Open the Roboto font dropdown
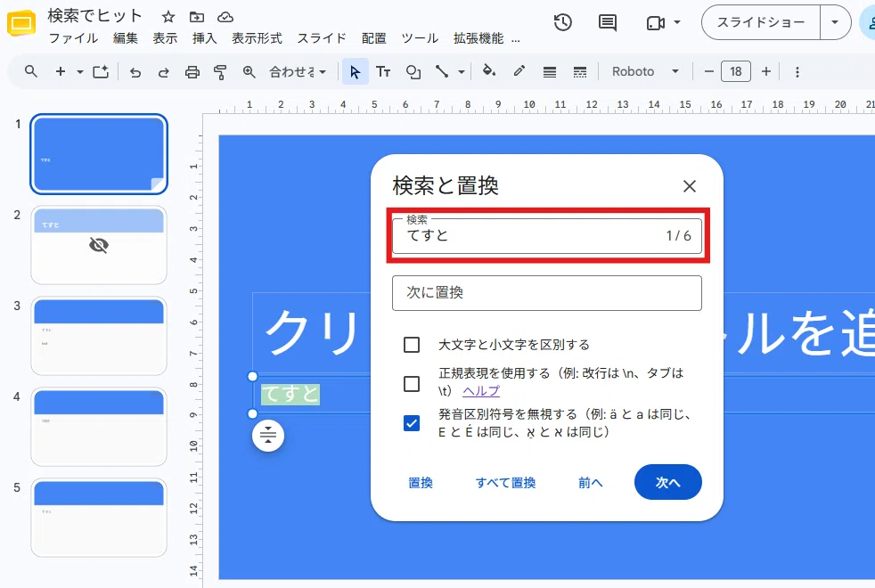This screenshot has width=875, height=588. click(x=646, y=71)
